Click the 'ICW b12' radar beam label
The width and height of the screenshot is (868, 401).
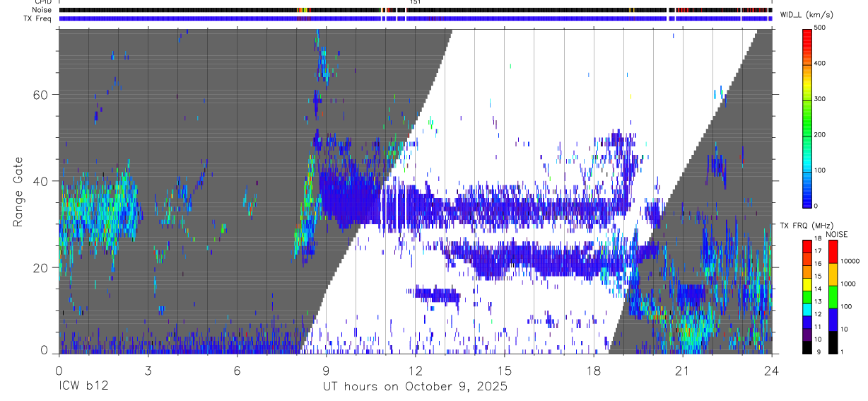pos(84,387)
